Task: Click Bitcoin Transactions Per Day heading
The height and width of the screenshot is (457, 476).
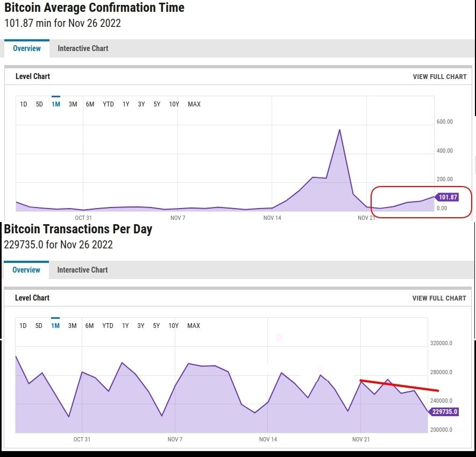Action: [78, 229]
